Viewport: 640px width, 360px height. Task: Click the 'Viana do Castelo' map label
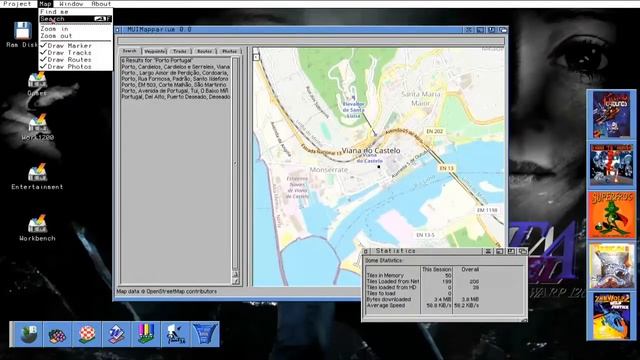click(x=371, y=151)
